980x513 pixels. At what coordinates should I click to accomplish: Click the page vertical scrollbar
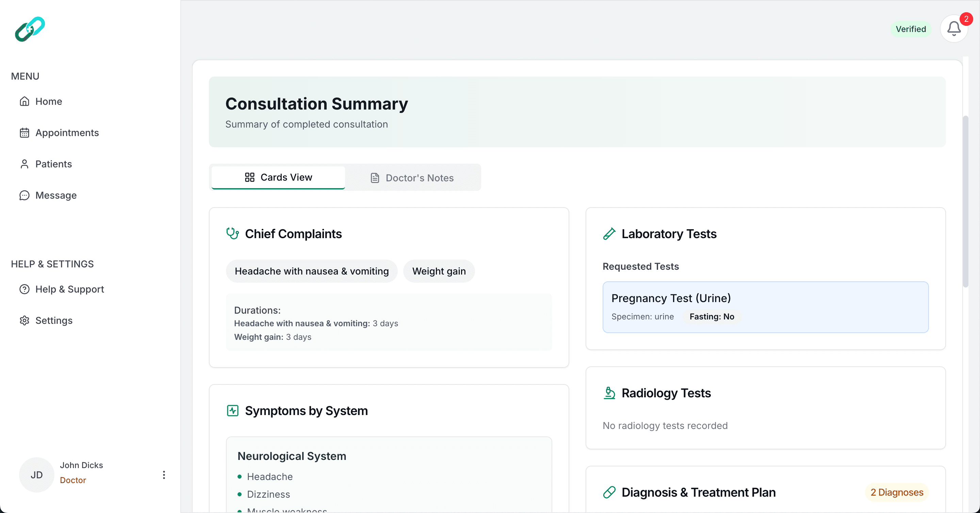[965, 201]
